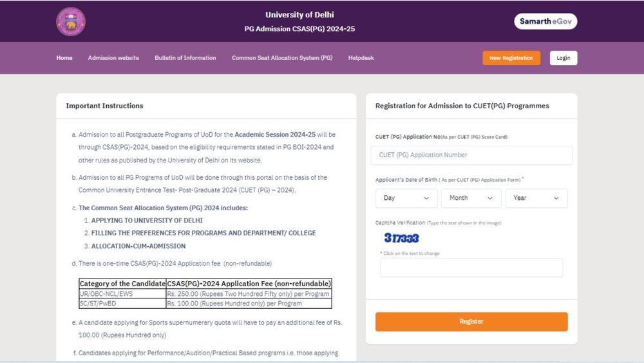Click the 'University of Delhi' header title
The height and width of the screenshot is (363, 644).
click(x=299, y=15)
